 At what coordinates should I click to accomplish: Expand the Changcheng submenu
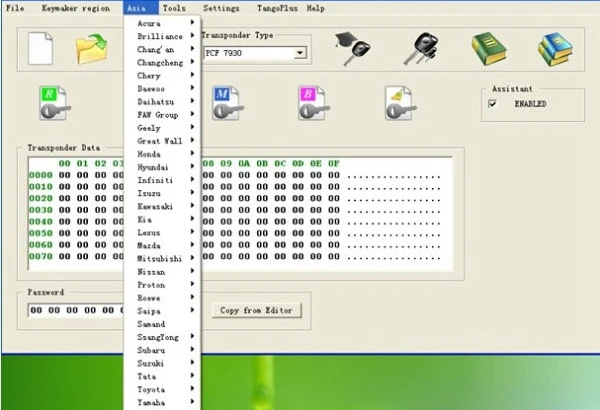162,62
